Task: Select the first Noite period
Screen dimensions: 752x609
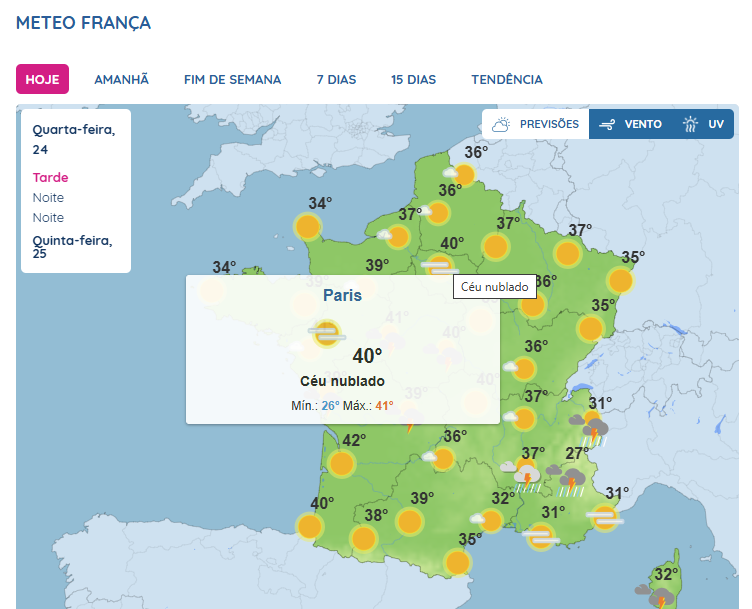Action: 48,198
